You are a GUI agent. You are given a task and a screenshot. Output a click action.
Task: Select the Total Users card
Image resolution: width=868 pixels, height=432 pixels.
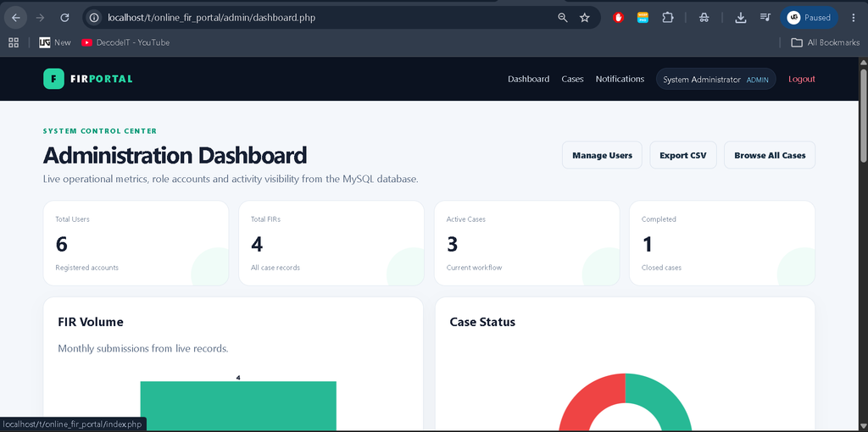(x=136, y=243)
